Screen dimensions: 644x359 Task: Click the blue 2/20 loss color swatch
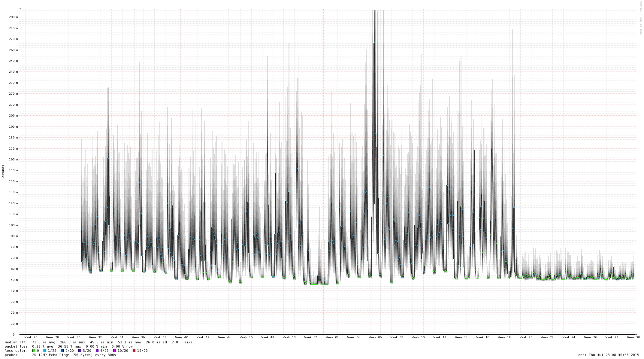(x=62, y=351)
